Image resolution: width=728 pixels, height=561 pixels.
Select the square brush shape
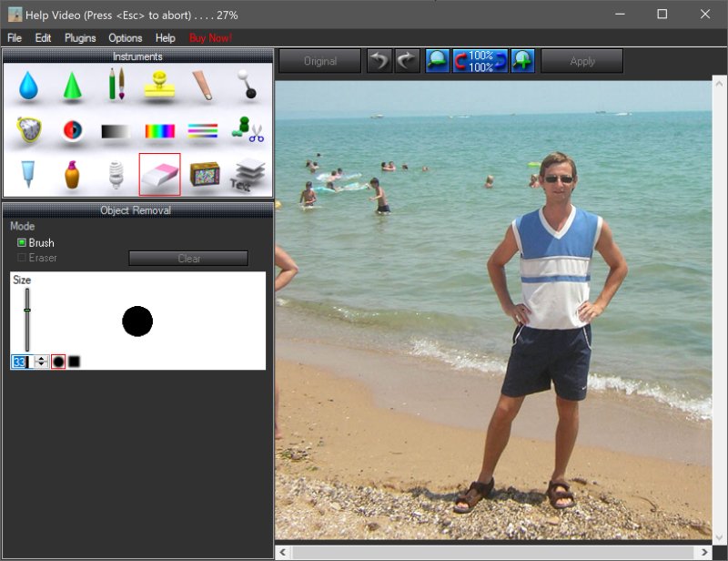tap(75, 362)
